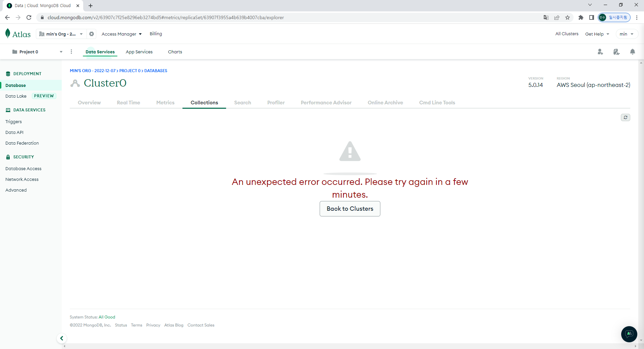Click the DATABASES breadcrumb link
The width and height of the screenshot is (644, 349).
(156, 71)
